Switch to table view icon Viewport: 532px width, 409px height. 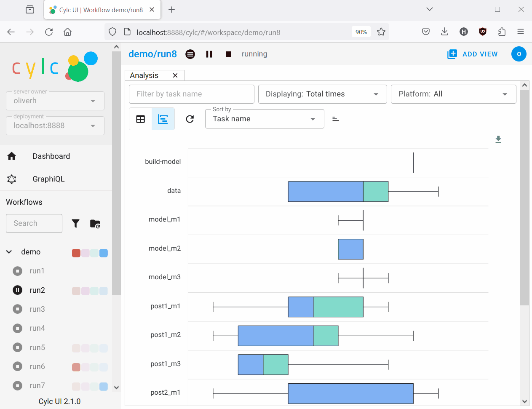pyautogui.click(x=141, y=119)
